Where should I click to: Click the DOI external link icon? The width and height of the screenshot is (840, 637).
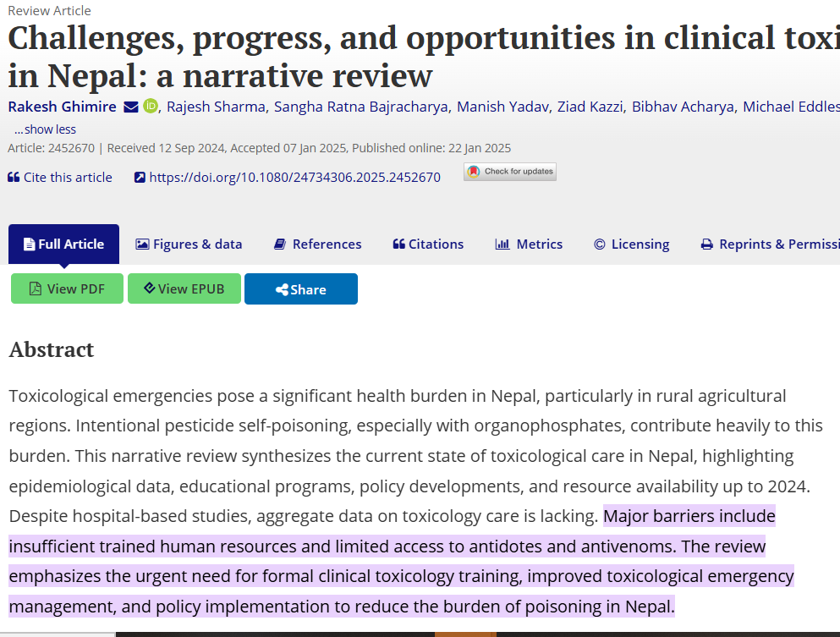pyautogui.click(x=140, y=178)
